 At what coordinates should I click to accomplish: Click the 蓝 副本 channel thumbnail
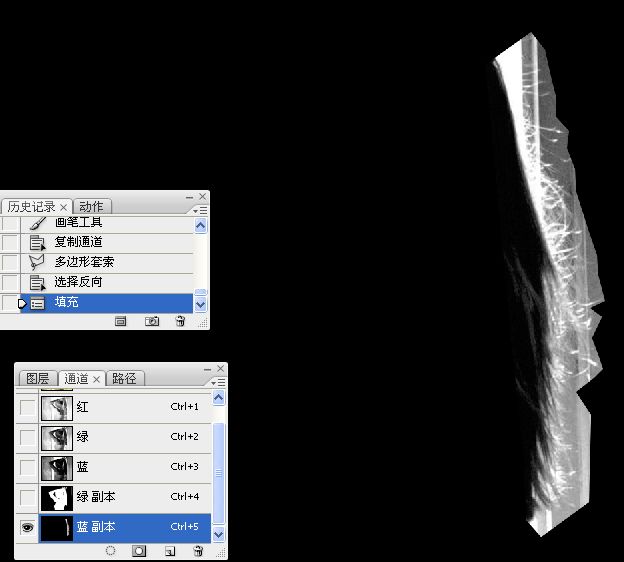(57, 528)
